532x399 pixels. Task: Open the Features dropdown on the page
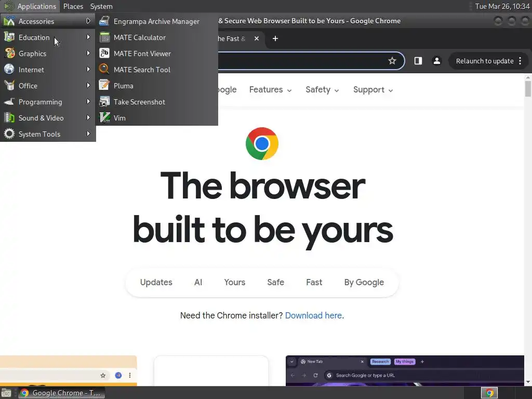click(x=270, y=89)
